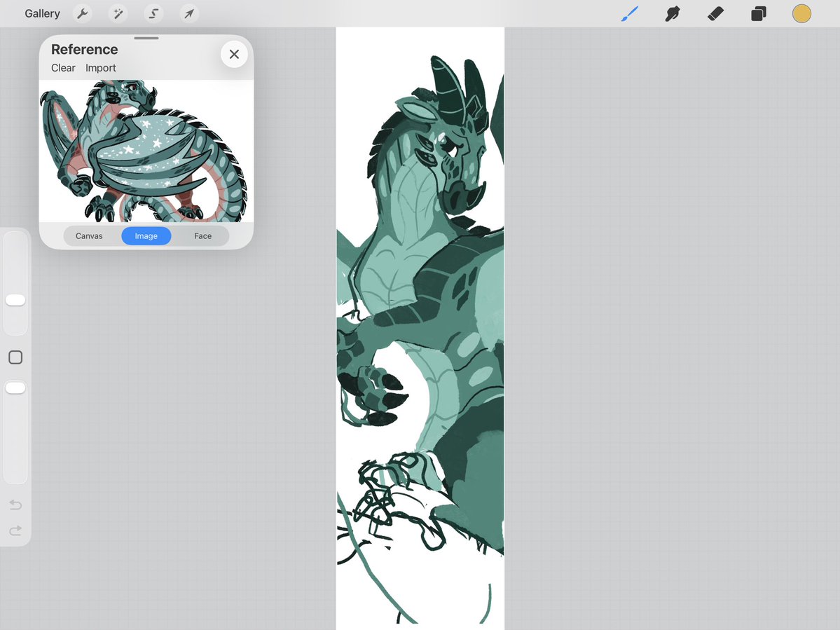Tap the square Modify button in sidebar
Image resolution: width=840 pixels, height=630 pixels.
(x=15, y=357)
